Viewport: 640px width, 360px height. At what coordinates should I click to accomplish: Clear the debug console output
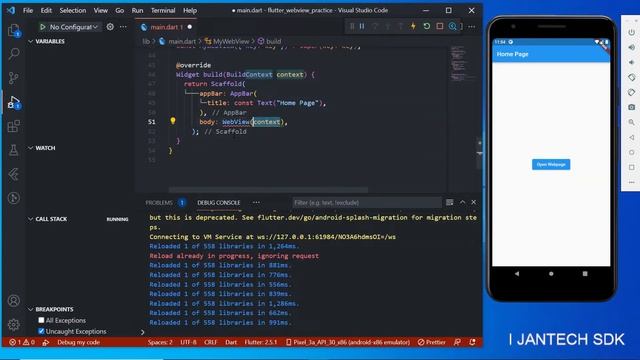tap(449, 202)
